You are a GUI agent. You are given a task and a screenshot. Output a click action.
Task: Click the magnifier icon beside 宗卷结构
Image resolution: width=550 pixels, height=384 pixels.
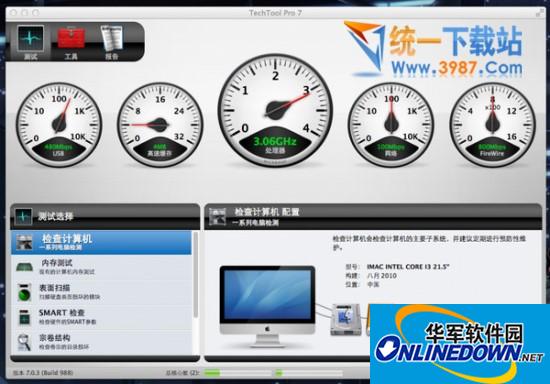[24, 342]
